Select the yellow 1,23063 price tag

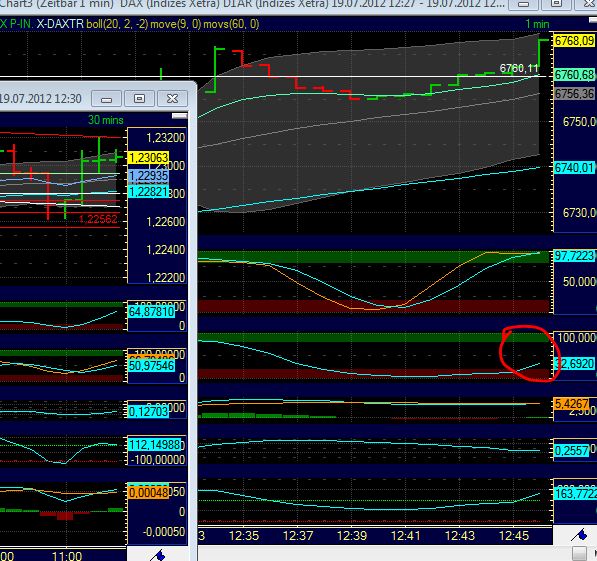(148, 158)
